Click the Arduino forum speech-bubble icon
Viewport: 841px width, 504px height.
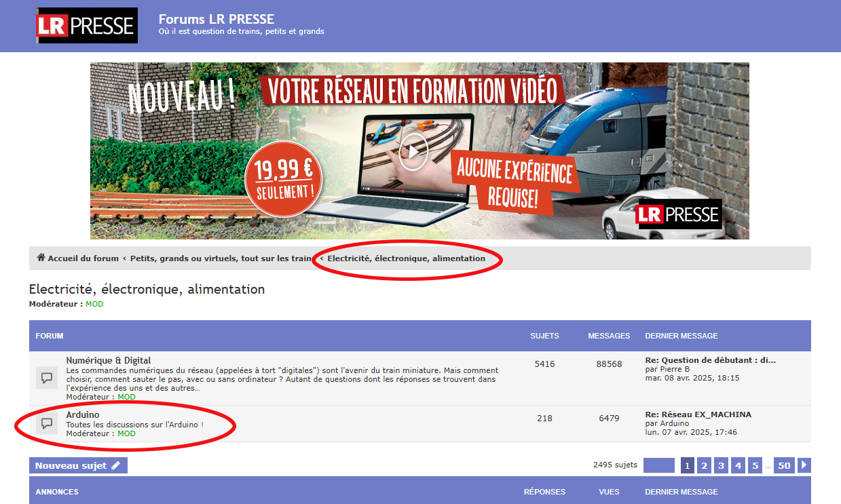pyautogui.click(x=47, y=423)
